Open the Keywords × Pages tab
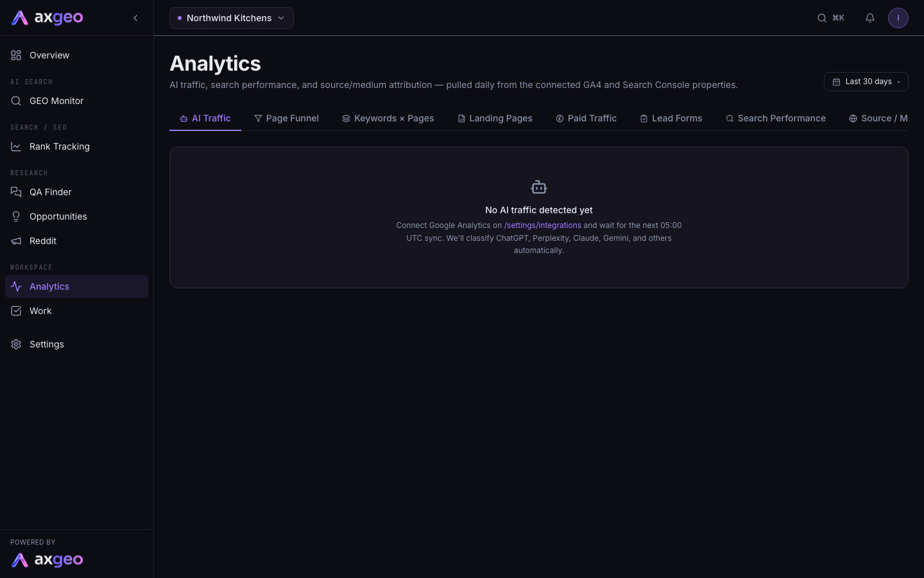 click(x=388, y=118)
